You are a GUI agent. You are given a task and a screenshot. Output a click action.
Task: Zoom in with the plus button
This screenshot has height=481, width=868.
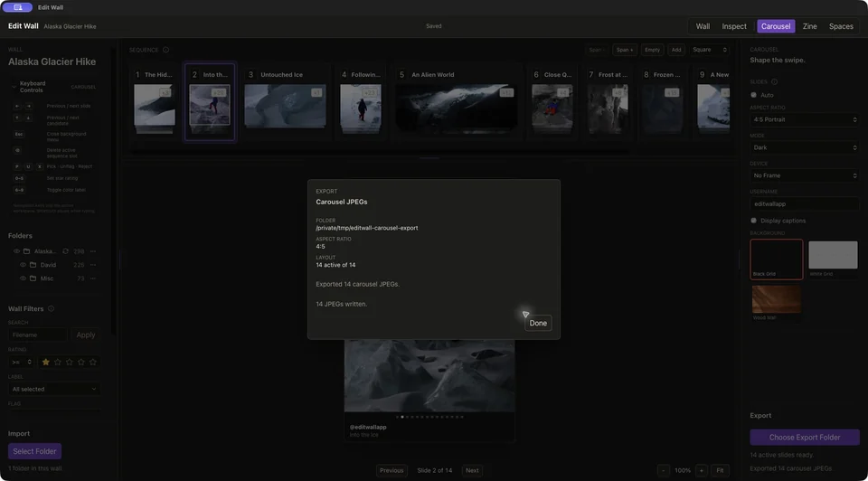[701, 470]
